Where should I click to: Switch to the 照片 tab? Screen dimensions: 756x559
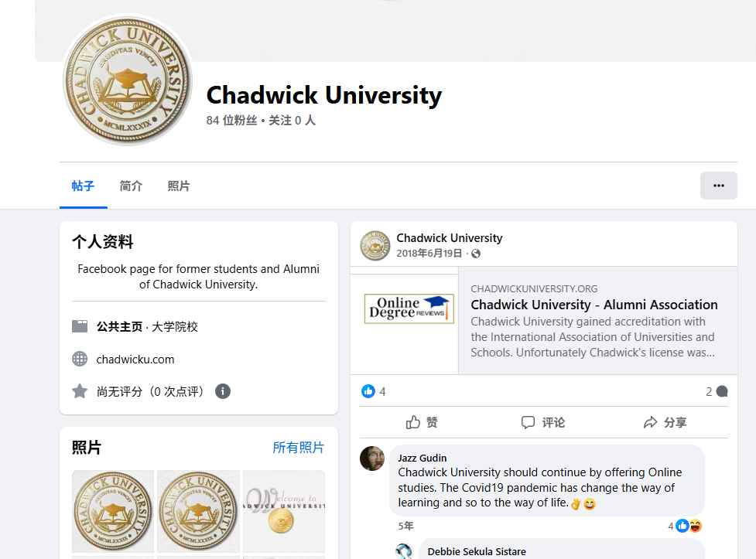(179, 186)
